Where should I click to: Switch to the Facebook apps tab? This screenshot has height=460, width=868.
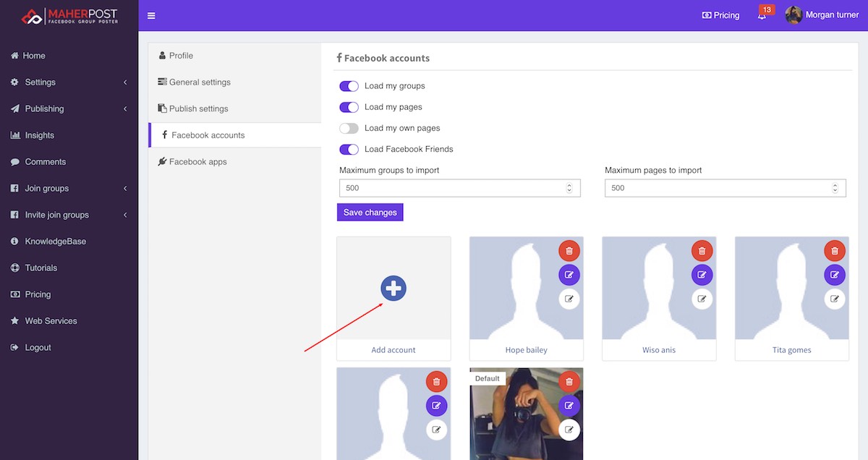point(235,162)
